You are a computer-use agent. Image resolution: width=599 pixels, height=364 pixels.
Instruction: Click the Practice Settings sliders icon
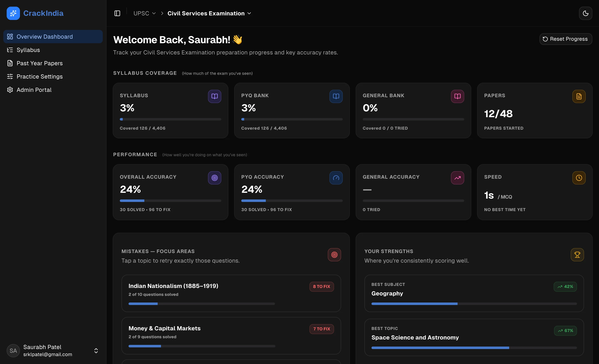(10, 76)
